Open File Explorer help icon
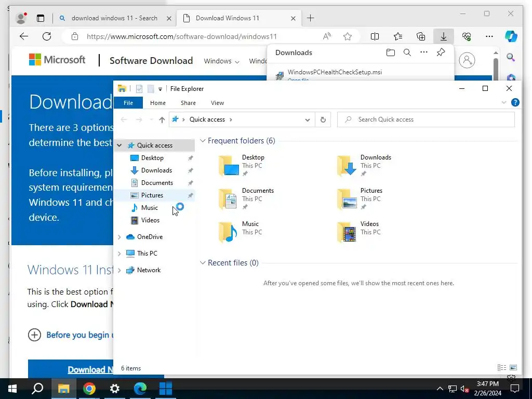Image resolution: width=532 pixels, height=399 pixels. point(515,102)
